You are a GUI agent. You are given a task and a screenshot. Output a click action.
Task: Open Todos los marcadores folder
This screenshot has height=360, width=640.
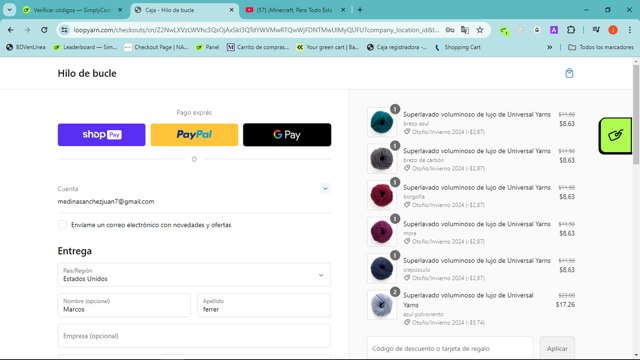point(601,47)
